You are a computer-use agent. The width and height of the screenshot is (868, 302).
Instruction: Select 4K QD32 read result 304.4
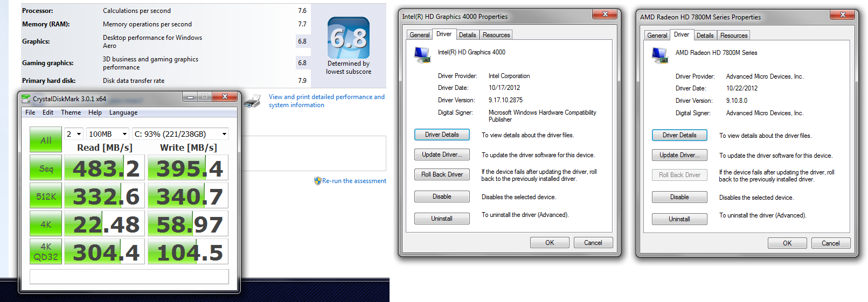(105, 252)
